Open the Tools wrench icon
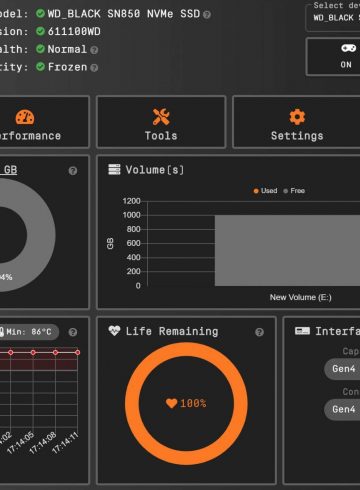 pyautogui.click(x=161, y=117)
